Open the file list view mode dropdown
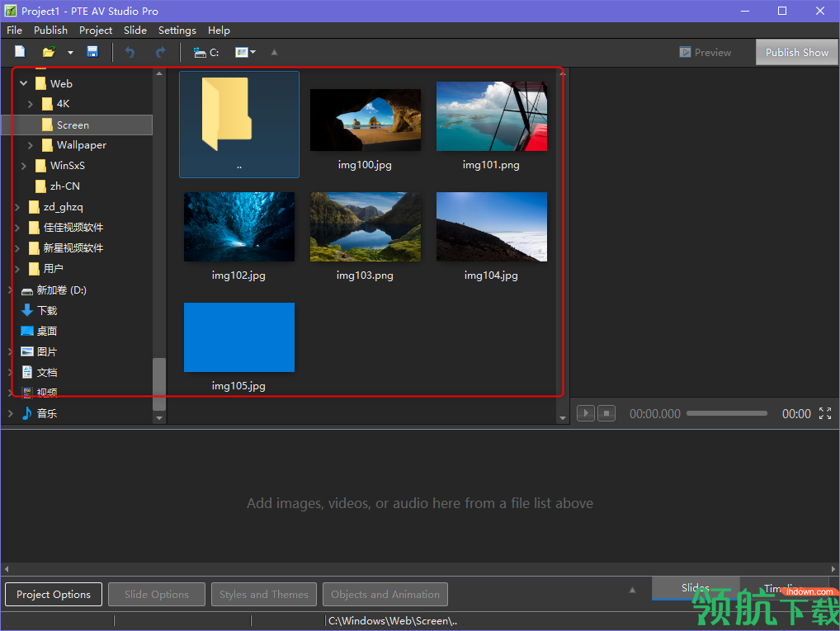 coord(246,52)
